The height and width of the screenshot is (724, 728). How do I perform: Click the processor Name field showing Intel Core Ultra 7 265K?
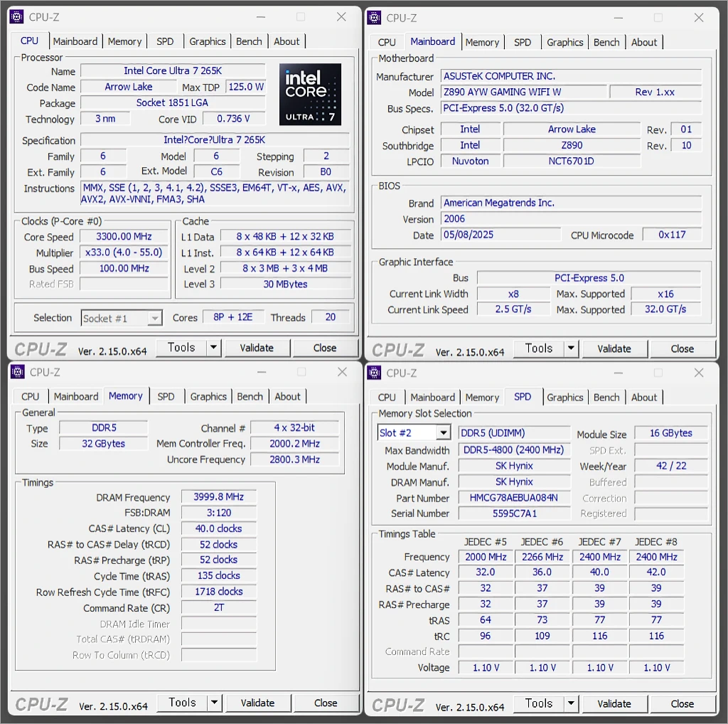173,71
